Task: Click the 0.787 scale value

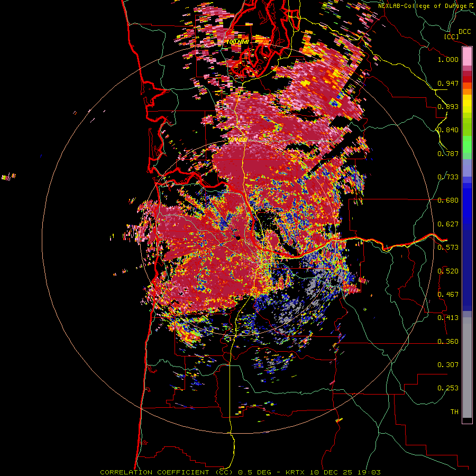Action: [448, 153]
